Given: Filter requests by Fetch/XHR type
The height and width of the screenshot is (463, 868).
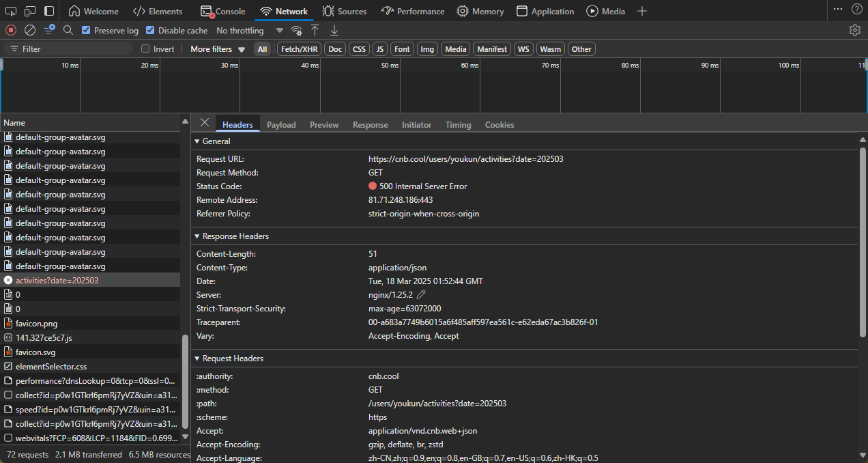Looking at the screenshot, I should (x=300, y=48).
